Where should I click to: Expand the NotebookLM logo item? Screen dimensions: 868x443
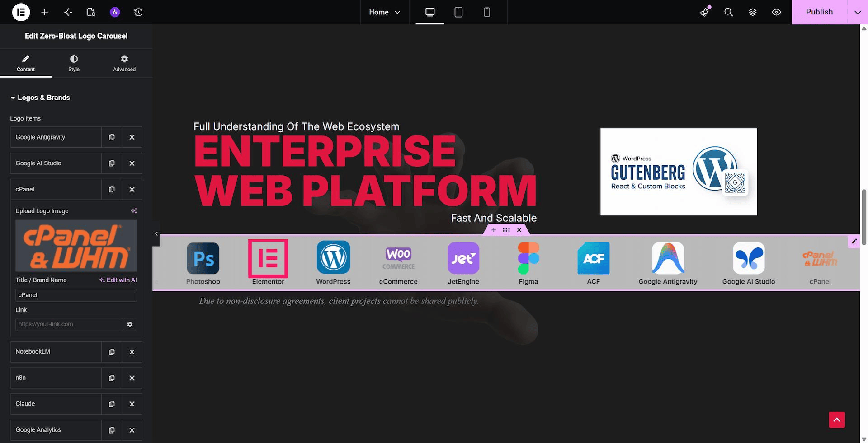(56, 352)
